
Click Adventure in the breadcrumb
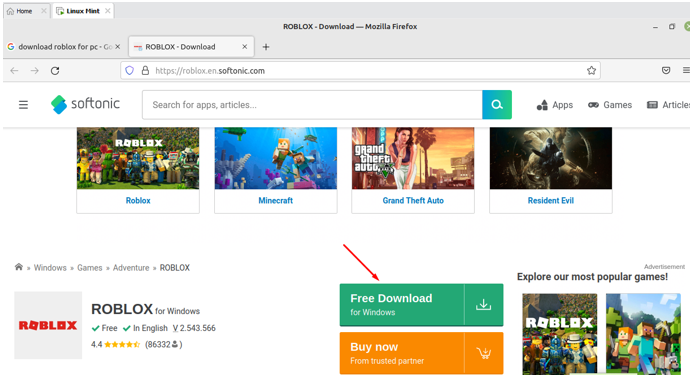click(x=131, y=268)
